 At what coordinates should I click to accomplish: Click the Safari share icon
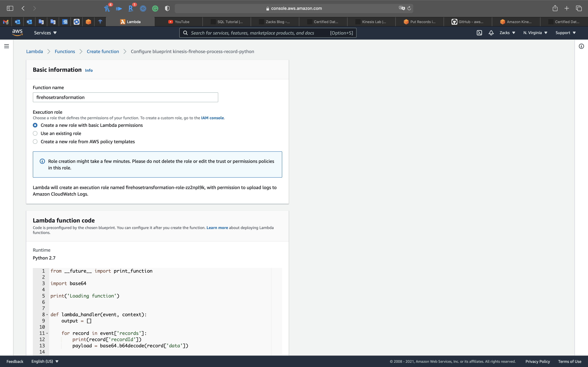click(x=555, y=9)
